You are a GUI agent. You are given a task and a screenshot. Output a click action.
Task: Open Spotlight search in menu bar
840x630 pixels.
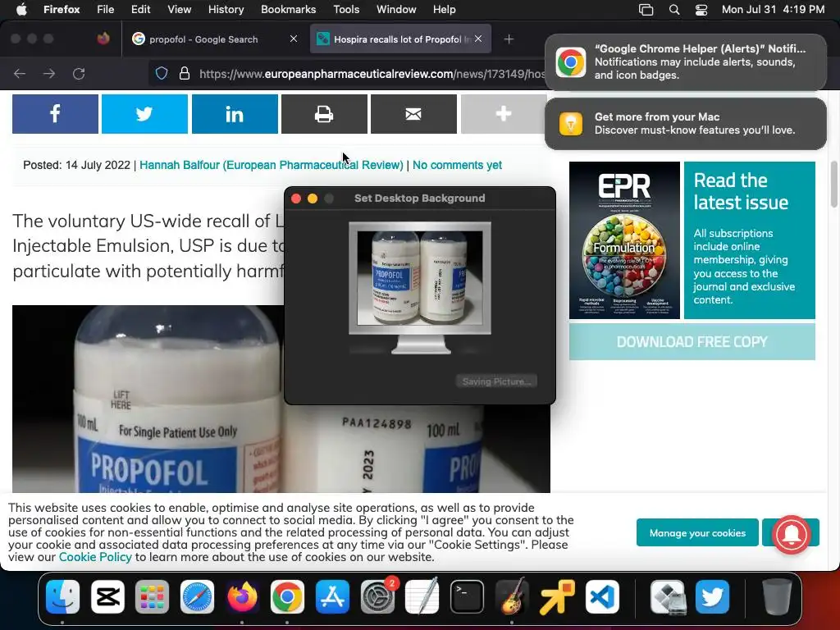[x=674, y=10]
